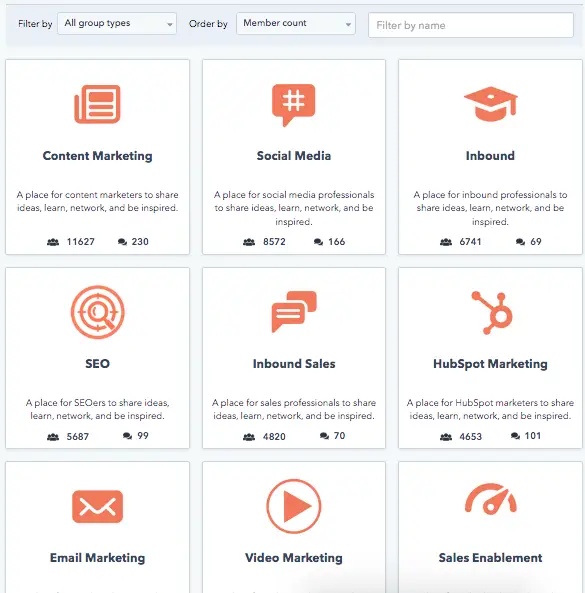This screenshot has width=585, height=593.
Task: Click the HubSpot sprocket logo icon
Action: click(x=492, y=313)
